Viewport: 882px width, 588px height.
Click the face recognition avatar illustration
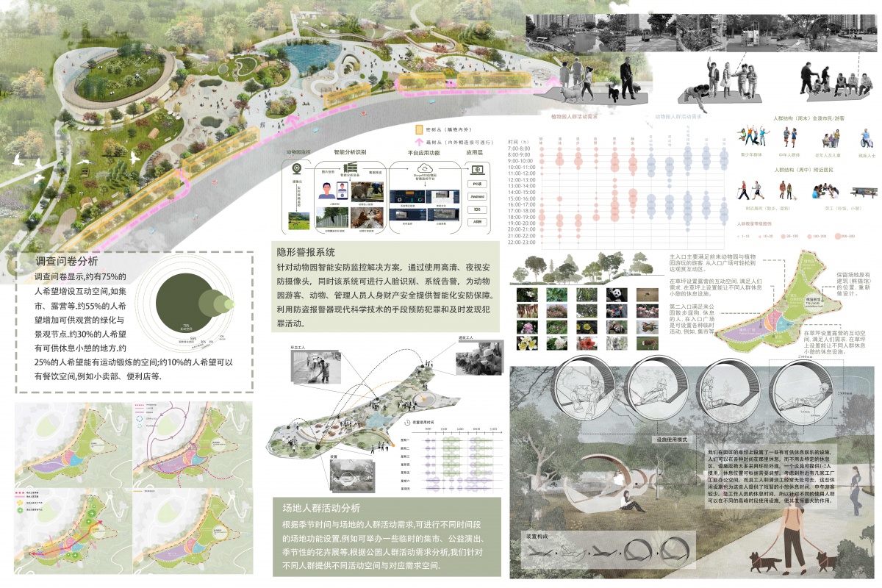click(x=326, y=191)
